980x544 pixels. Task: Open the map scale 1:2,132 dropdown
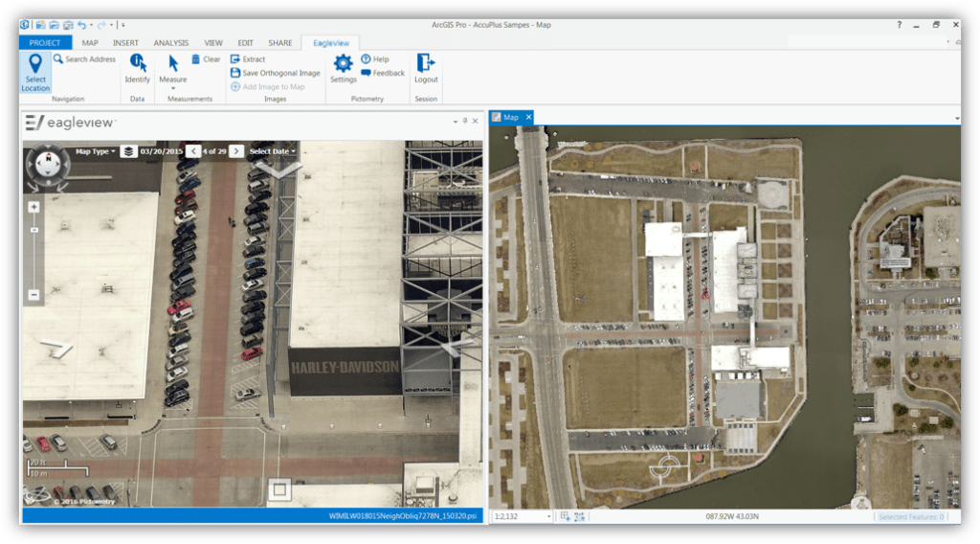[x=548, y=516]
